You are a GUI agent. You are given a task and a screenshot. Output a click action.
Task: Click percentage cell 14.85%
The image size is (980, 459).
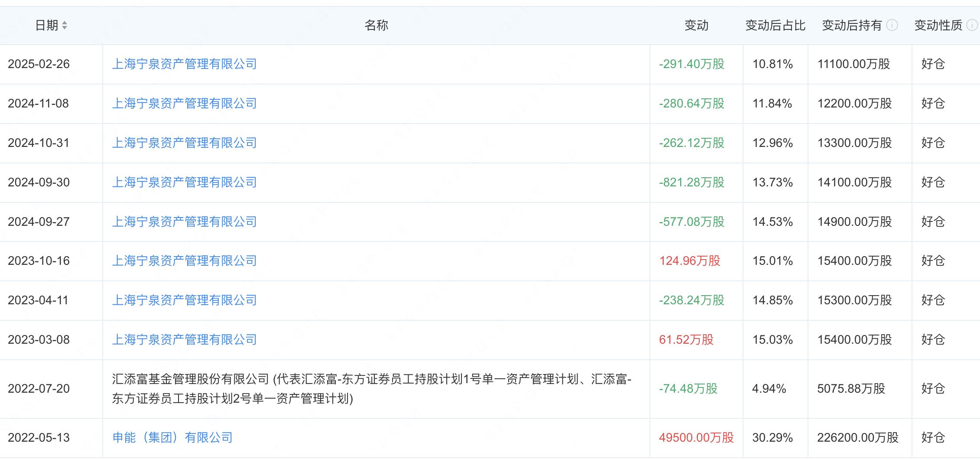[772, 300]
